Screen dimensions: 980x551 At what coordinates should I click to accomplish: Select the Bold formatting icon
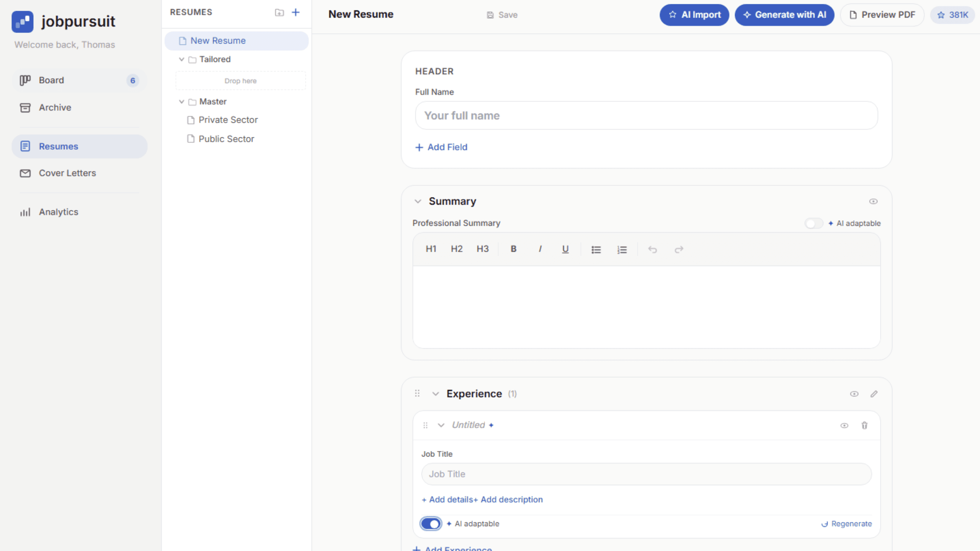513,249
